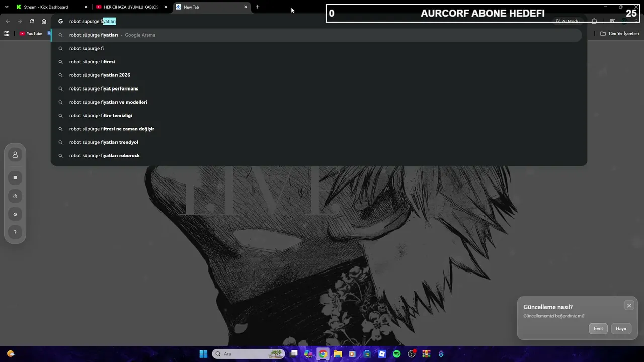The width and height of the screenshot is (644, 362).
Task: Open a new browser tab with plus
Action: click(x=258, y=7)
